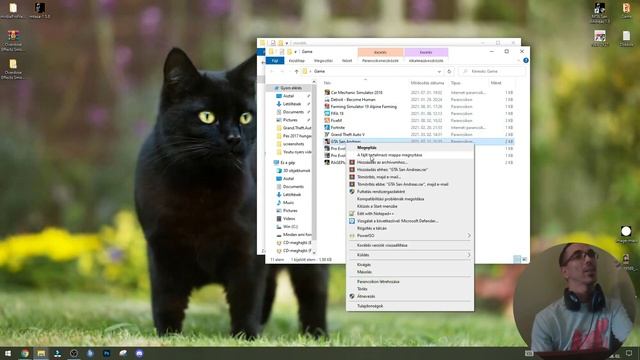Viewport: 640px width, 360px height.
Task: Select the Fortnite shortcut icon
Action: click(327, 127)
